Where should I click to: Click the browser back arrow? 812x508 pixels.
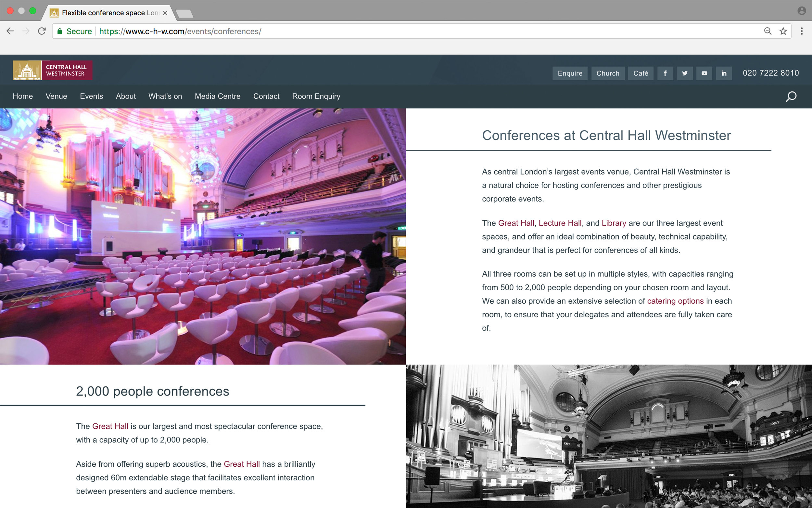point(10,31)
